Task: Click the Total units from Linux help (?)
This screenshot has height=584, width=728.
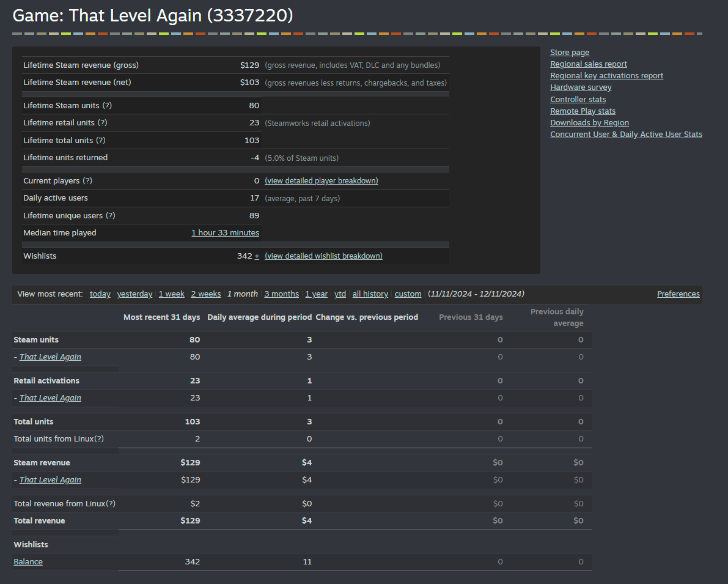Action: (99, 438)
